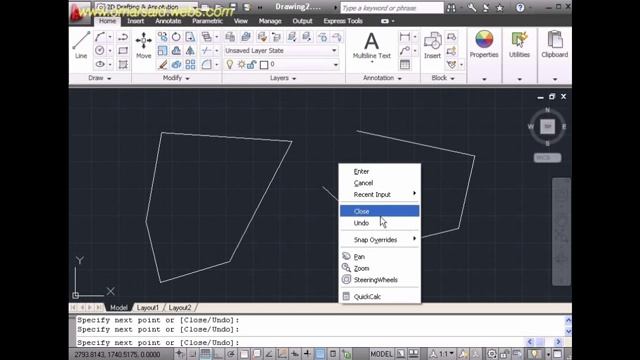Image resolution: width=640 pixels, height=360 pixels.
Task: Toggle Grid Display in status bar
Action: (x=205, y=354)
